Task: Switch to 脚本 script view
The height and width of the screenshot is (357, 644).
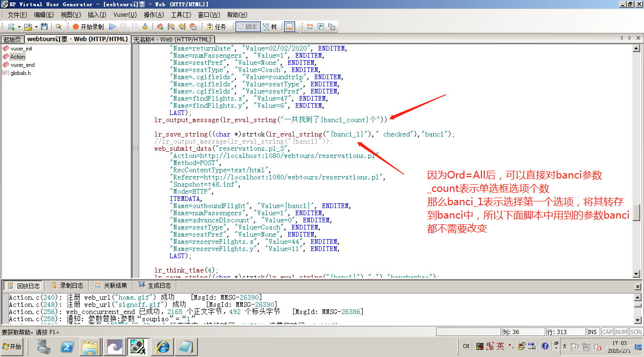Action: [x=247, y=27]
